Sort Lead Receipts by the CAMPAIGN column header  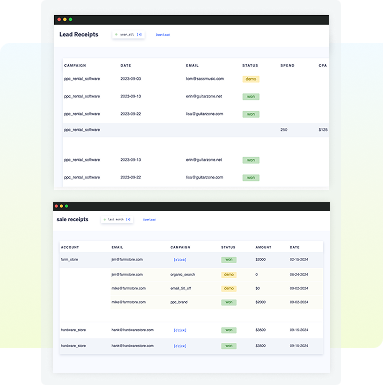75,66
